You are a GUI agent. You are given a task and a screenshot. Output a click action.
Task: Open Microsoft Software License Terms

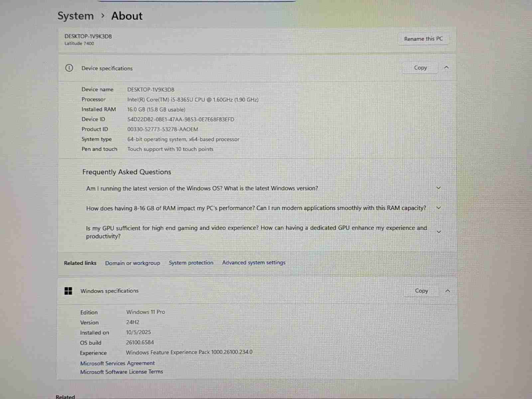[121, 372]
